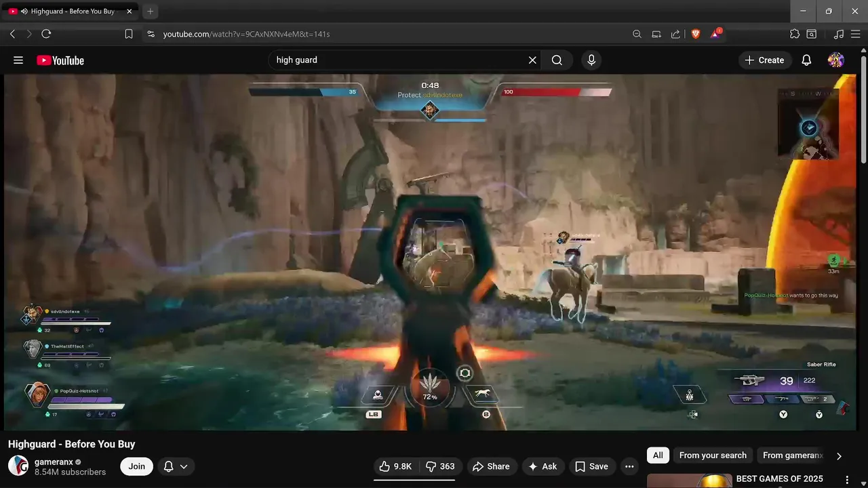This screenshot has width=868, height=488.
Task: Open the zoom-out control in the address bar
Action: [x=637, y=34]
